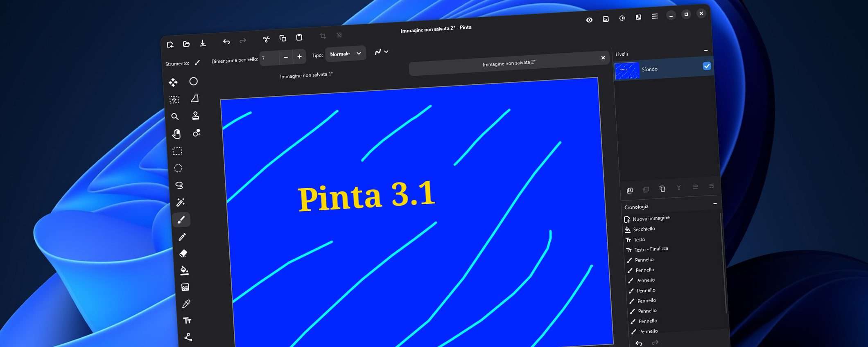Click the Dimensione pennello value field
This screenshot has height=347, width=868.
[x=269, y=58]
